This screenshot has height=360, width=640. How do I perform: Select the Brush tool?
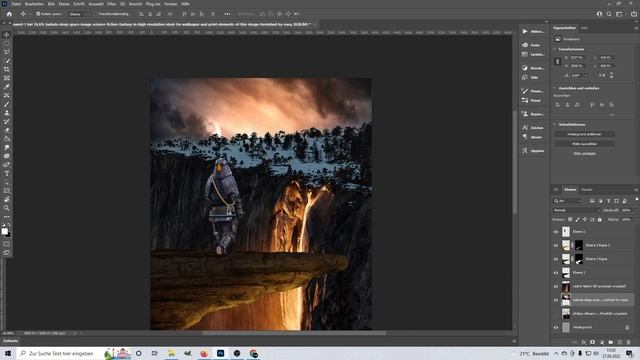pyautogui.click(x=7, y=104)
